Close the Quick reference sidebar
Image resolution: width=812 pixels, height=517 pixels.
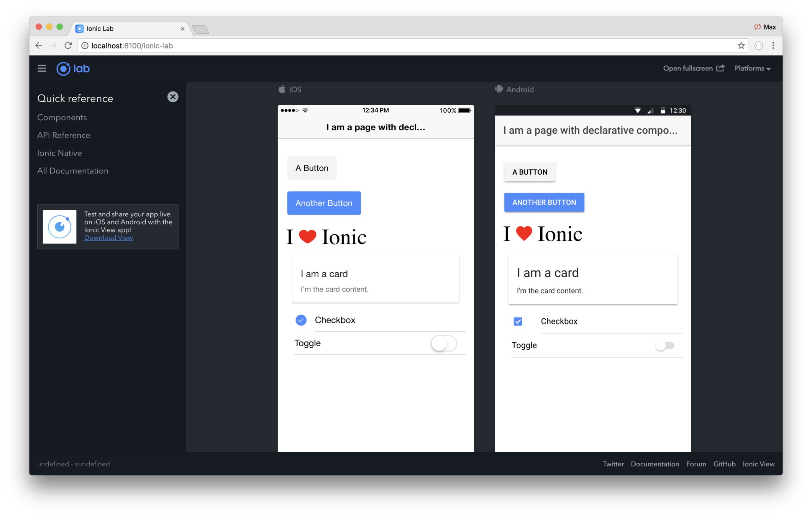173,97
